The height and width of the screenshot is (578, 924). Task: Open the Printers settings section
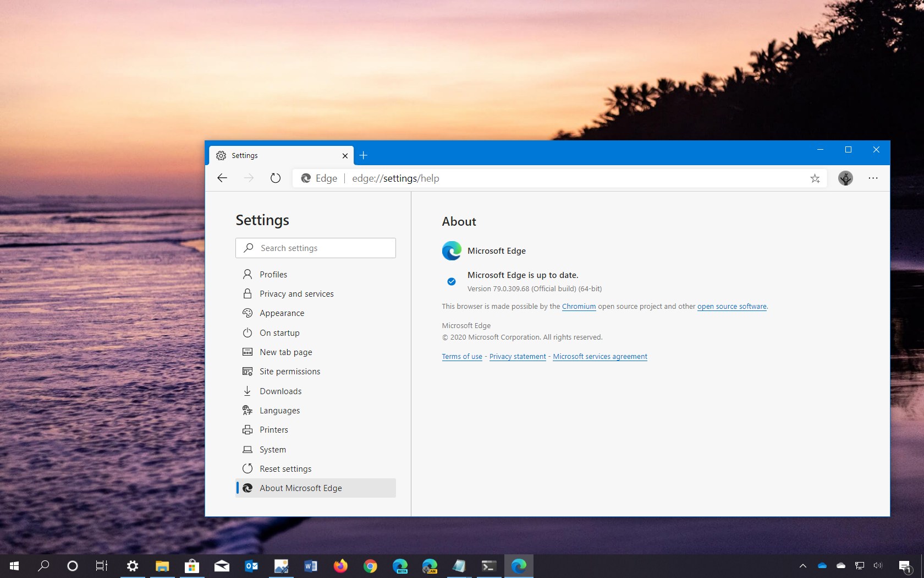point(273,429)
